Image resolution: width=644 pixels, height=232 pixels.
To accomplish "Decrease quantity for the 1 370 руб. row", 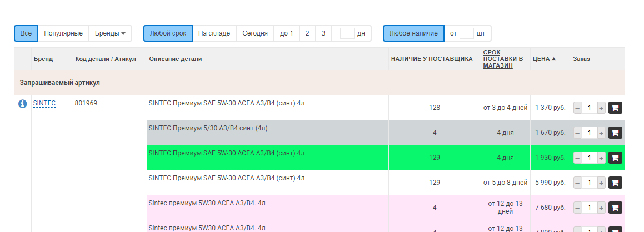I will [x=577, y=108].
